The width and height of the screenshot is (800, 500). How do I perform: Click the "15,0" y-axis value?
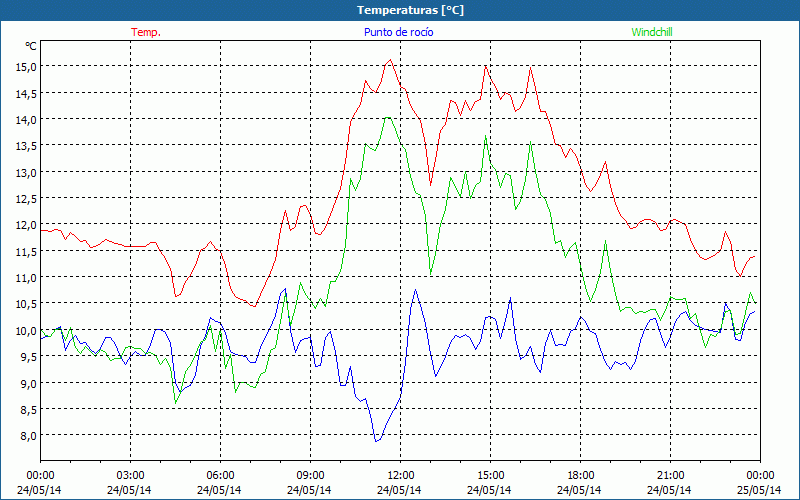[26, 67]
